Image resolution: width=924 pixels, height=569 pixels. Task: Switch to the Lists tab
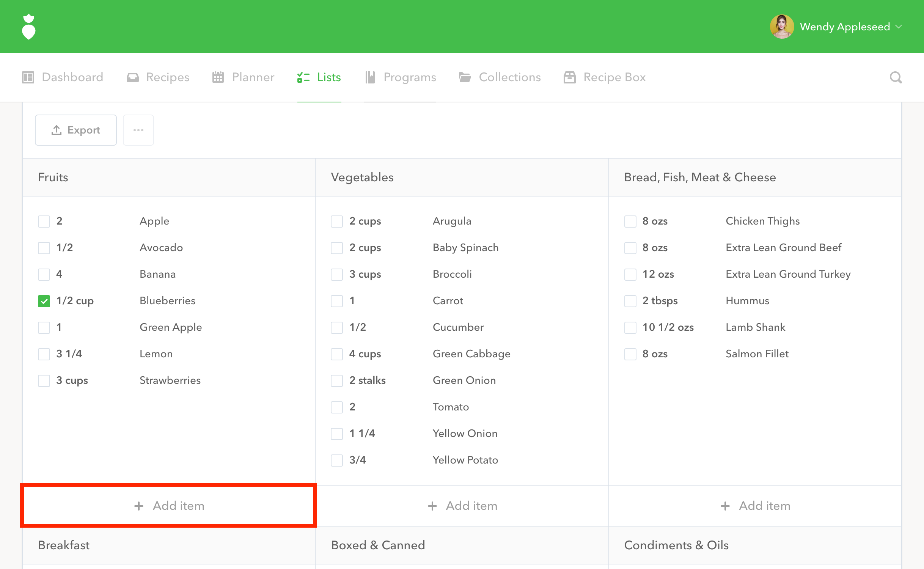(319, 77)
